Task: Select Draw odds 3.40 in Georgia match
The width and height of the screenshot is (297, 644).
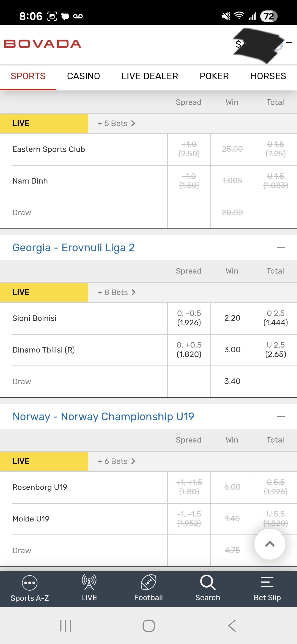Action: pyautogui.click(x=232, y=381)
